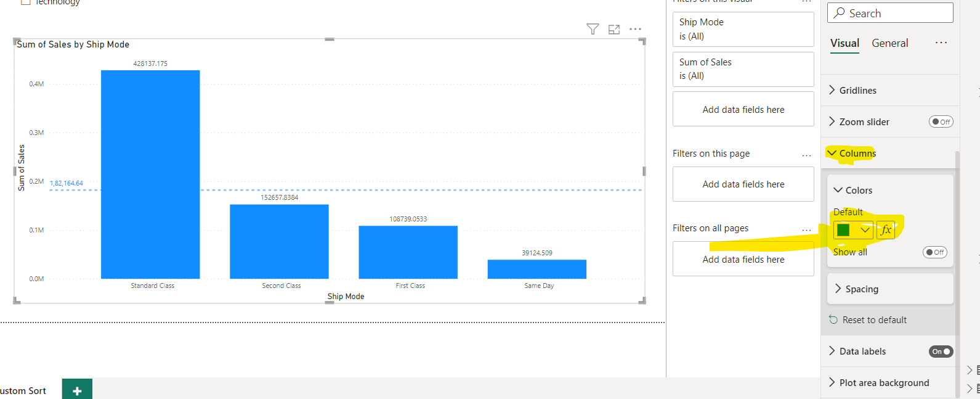Viewport: 980px width, 399px height.
Task: Turn off the Data labels toggle
Action: tap(941, 352)
